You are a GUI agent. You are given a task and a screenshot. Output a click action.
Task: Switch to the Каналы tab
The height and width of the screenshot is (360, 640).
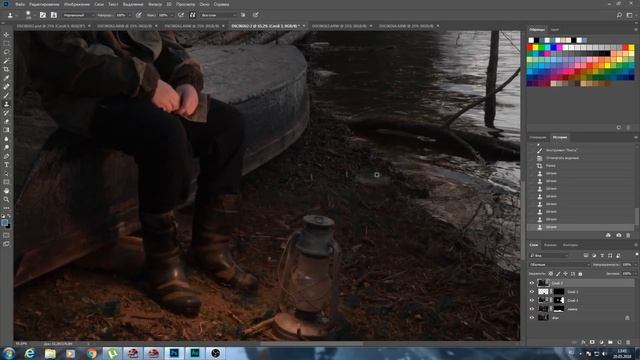click(550, 245)
